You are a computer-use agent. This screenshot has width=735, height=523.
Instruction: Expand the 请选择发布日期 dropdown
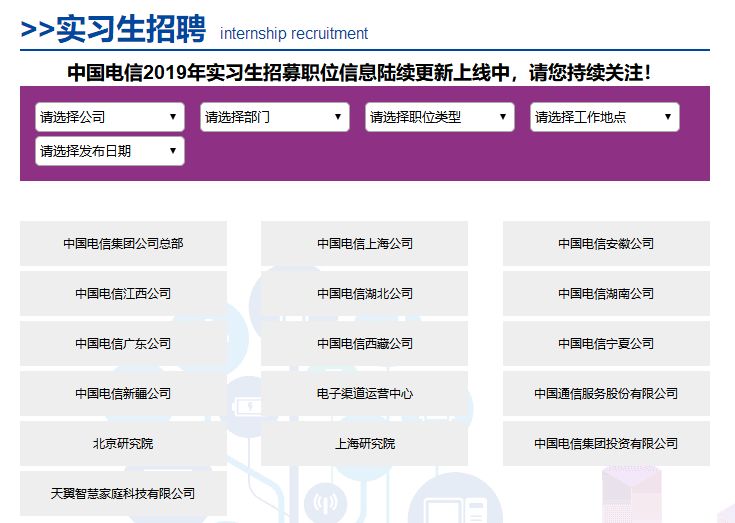pyautogui.click(x=110, y=151)
